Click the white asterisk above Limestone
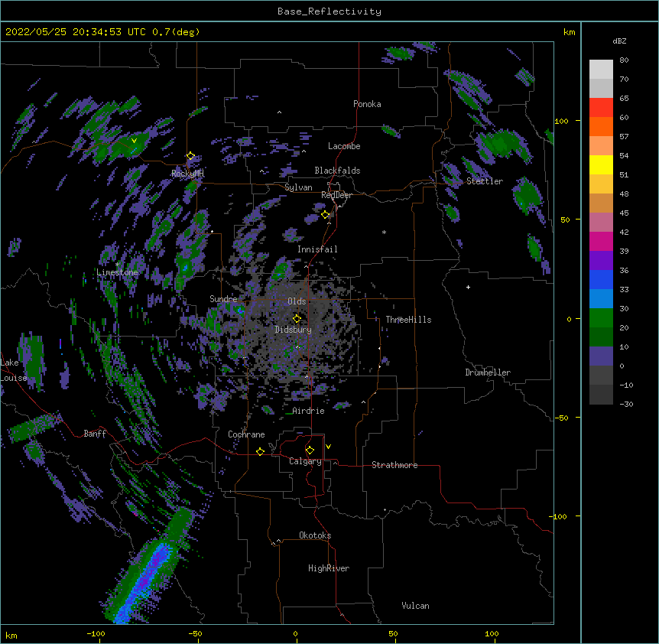This screenshot has height=644, width=659. pos(117,264)
